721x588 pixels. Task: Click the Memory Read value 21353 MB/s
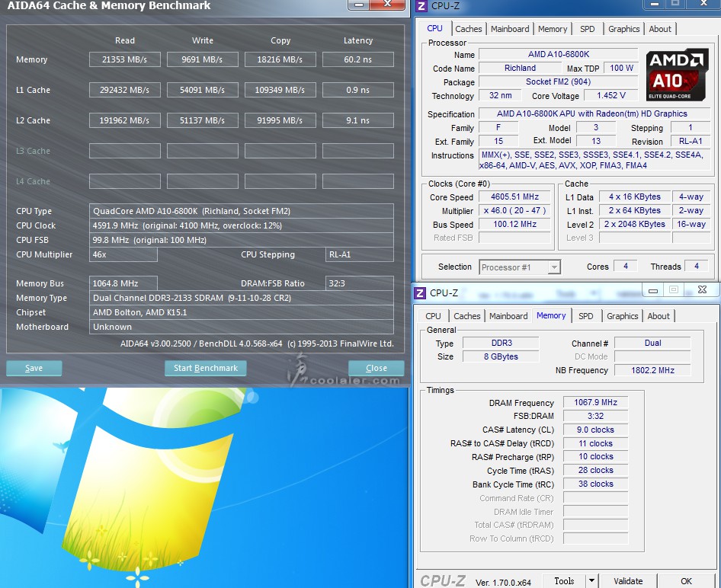(x=124, y=59)
